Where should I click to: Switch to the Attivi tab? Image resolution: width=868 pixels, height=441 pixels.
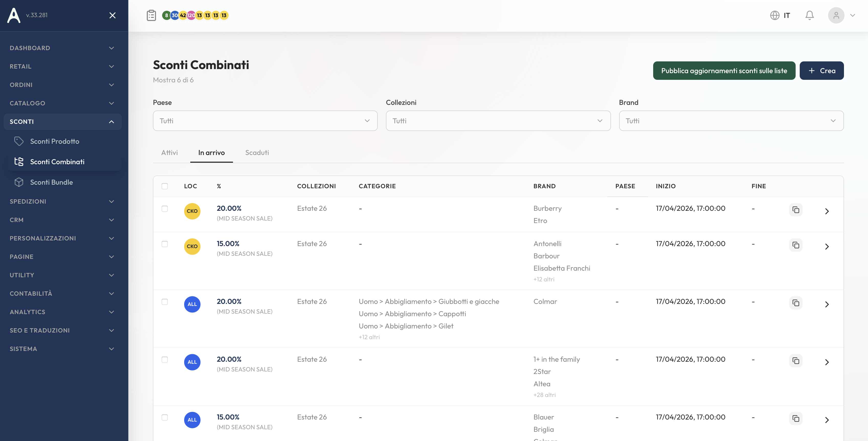170,153
